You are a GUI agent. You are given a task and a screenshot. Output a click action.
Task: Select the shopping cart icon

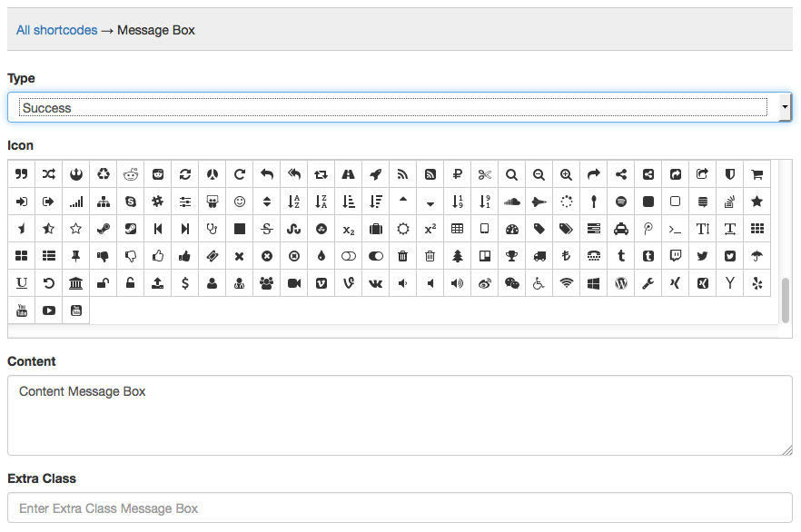(x=756, y=174)
